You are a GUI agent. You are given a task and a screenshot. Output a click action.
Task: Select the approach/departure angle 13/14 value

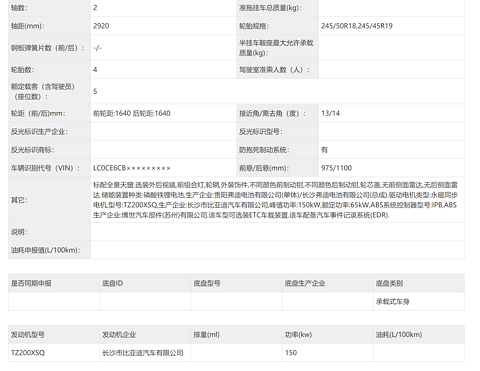click(x=330, y=113)
